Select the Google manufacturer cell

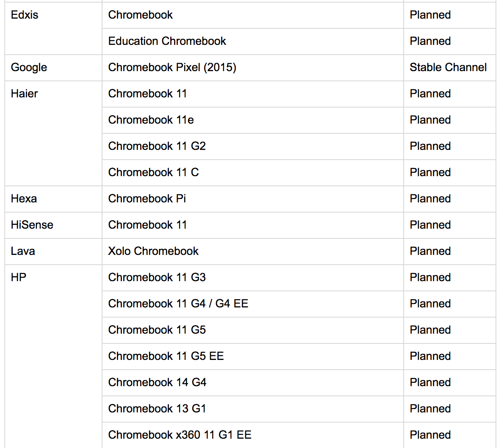click(x=29, y=67)
